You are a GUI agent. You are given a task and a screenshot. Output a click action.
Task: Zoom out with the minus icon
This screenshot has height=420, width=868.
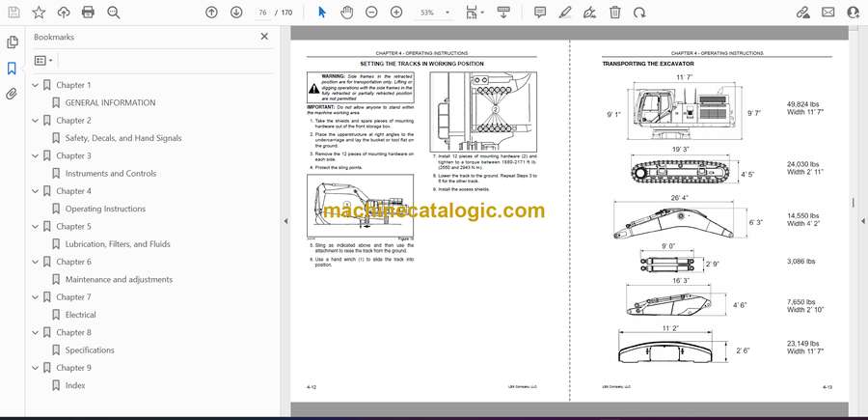click(371, 13)
